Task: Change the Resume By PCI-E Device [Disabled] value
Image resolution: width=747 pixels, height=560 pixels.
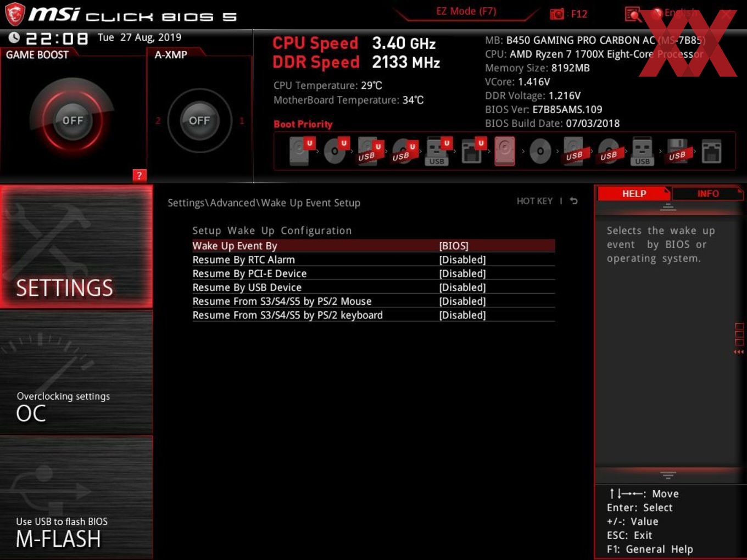Action: click(462, 273)
